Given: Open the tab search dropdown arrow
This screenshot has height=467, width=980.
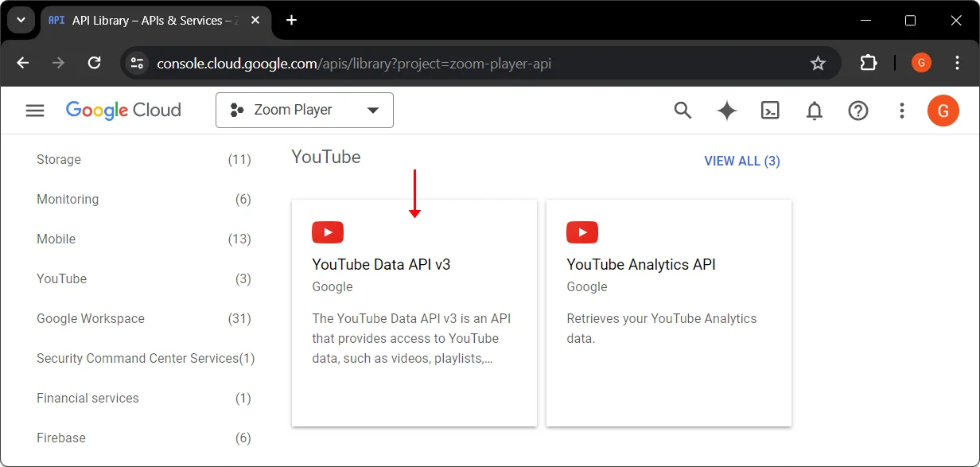Looking at the screenshot, I should point(21,20).
